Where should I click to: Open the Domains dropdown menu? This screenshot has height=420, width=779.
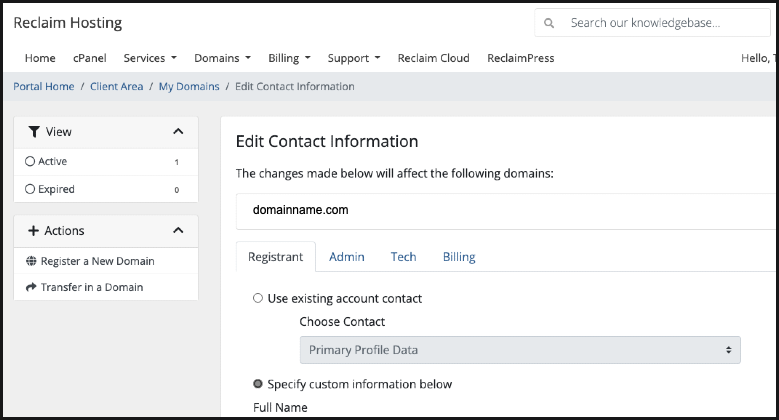click(223, 58)
